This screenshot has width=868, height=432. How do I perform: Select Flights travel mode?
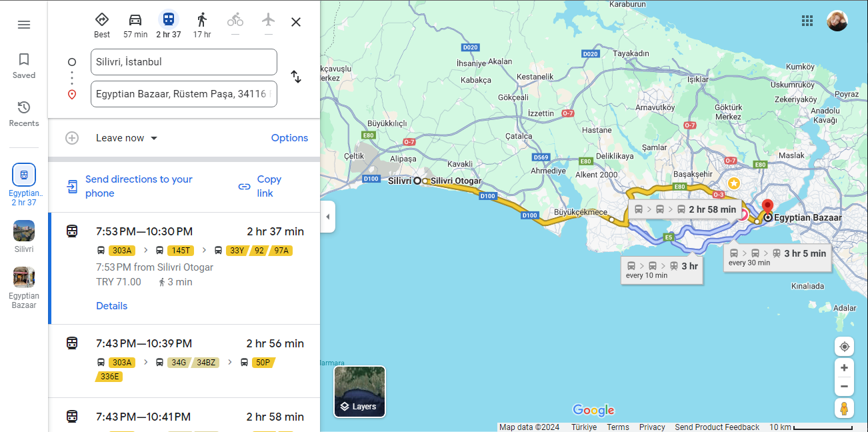pyautogui.click(x=269, y=25)
